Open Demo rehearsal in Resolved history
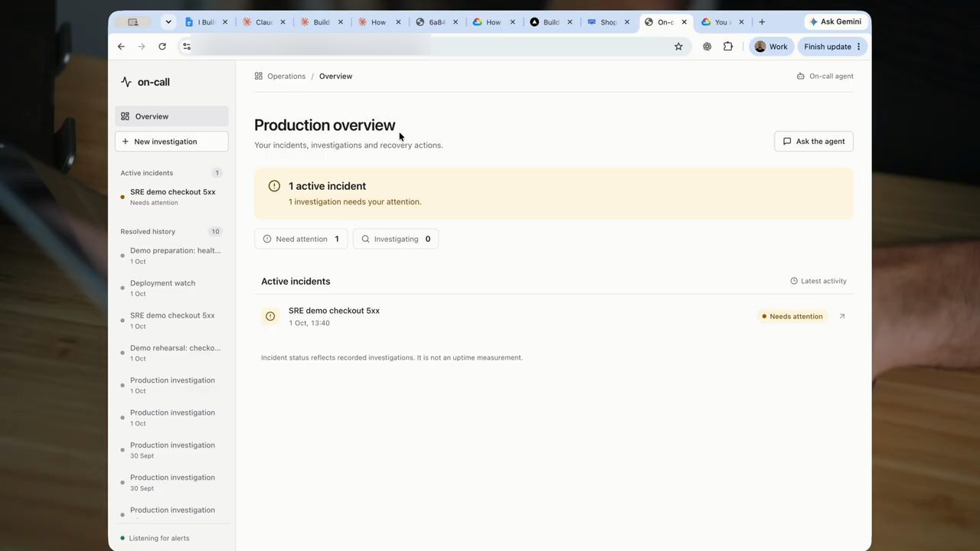The height and width of the screenshot is (551, 980). [x=171, y=353]
